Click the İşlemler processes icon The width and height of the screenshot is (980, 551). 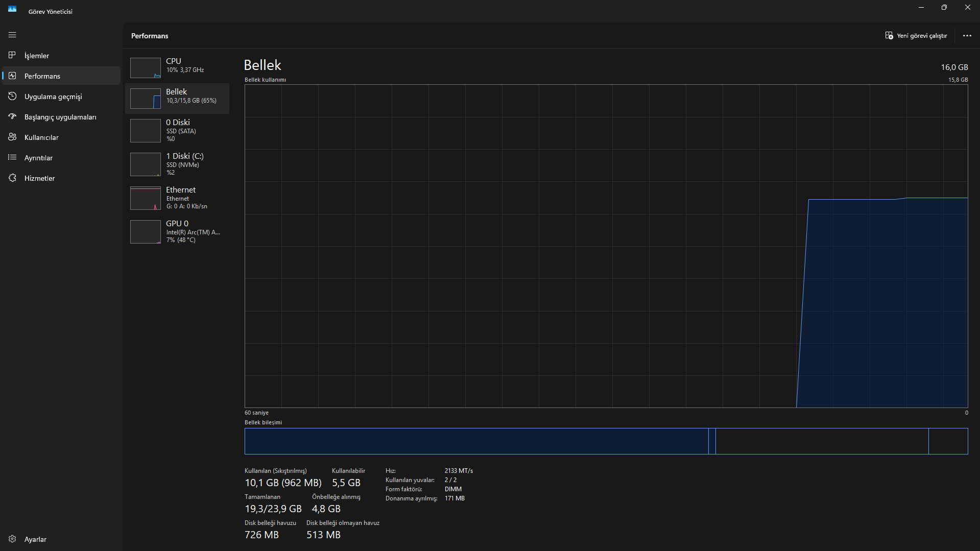[12, 55]
